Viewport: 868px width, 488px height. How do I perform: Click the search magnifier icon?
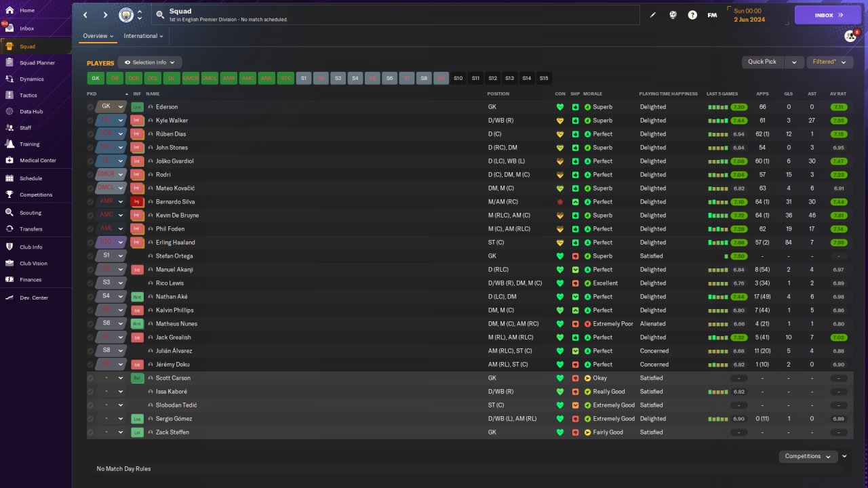pyautogui.click(x=160, y=14)
